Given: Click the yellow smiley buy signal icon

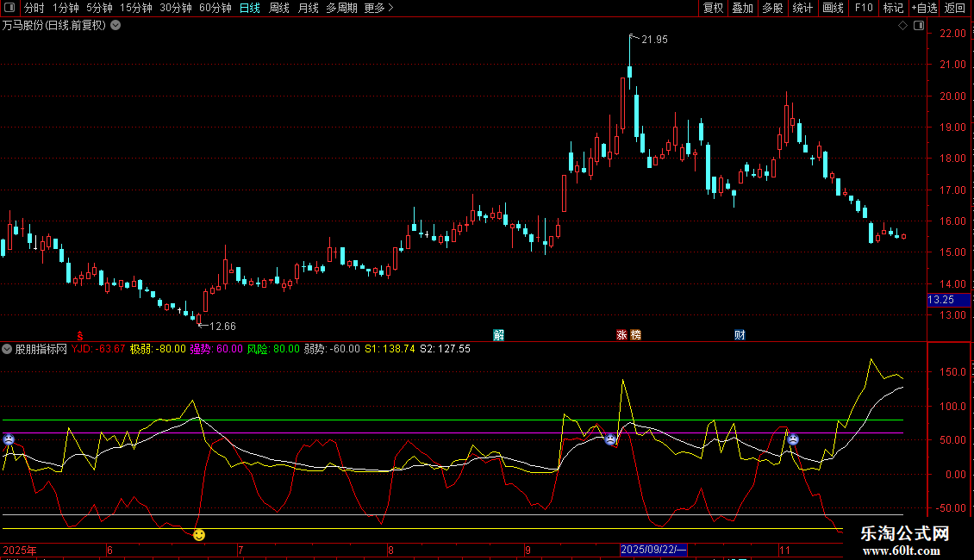Looking at the screenshot, I should coord(199,535).
